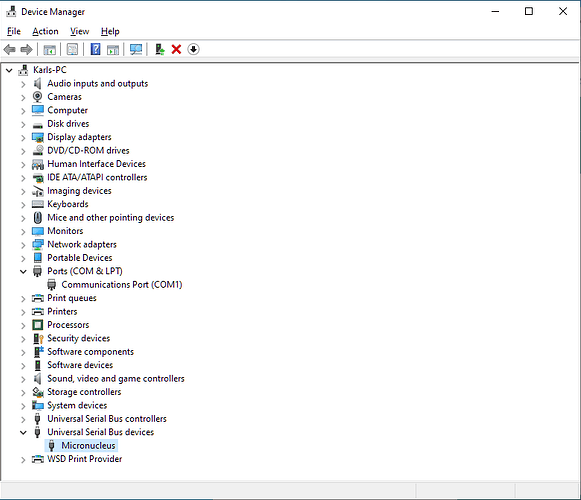Select Sound, video and game controllers
The width and height of the screenshot is (581, 500).
coord(116,378)
